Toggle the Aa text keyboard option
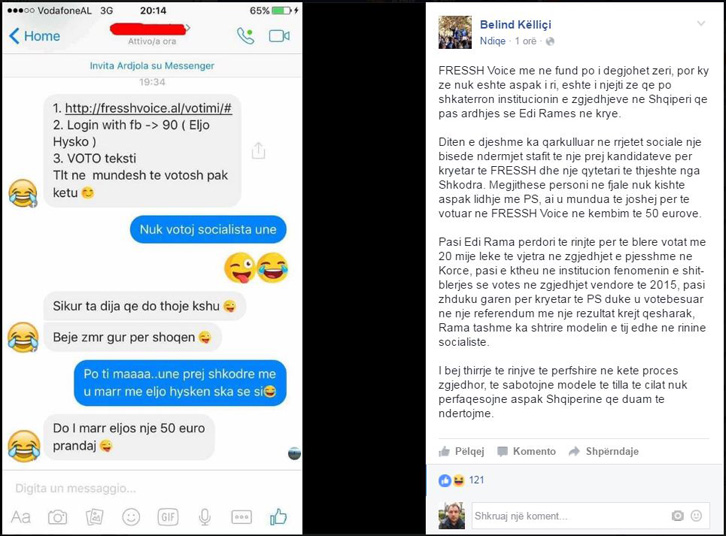Image resolution: width=726 pixels, height=536 pixels. pos(21,517)
